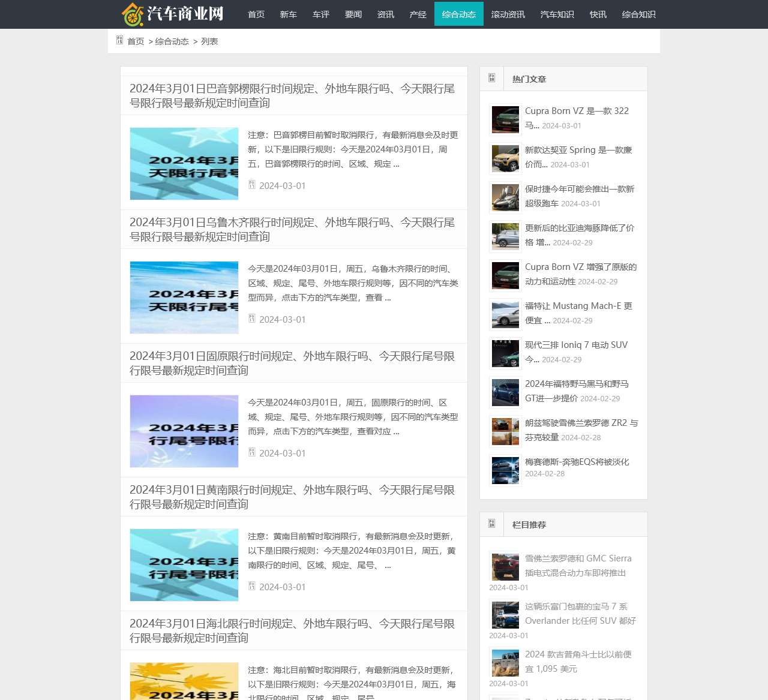The height and width of the screenshot is (700, 768).
Task: Switch to the 汽车知识 nav tab
Action: tap(557, 14)
